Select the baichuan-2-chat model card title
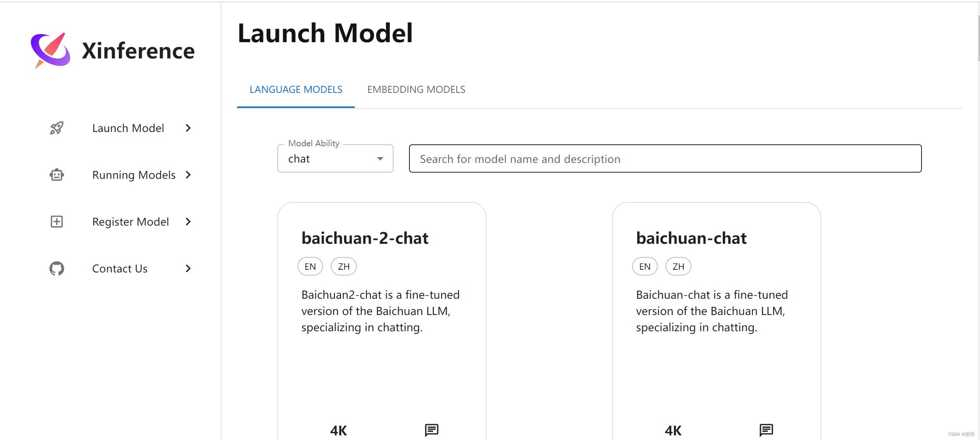The height and width of the screenshot is (440, 980). click(365, 238)
